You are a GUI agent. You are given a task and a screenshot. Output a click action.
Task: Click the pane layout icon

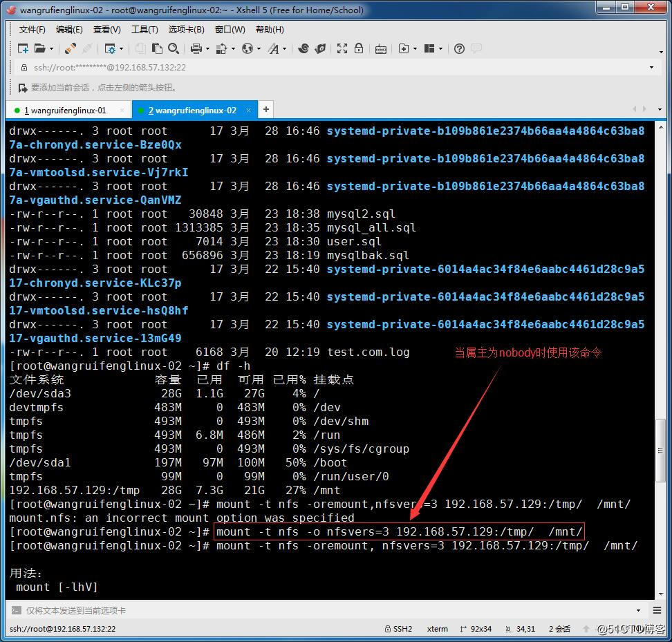(429, 48)
